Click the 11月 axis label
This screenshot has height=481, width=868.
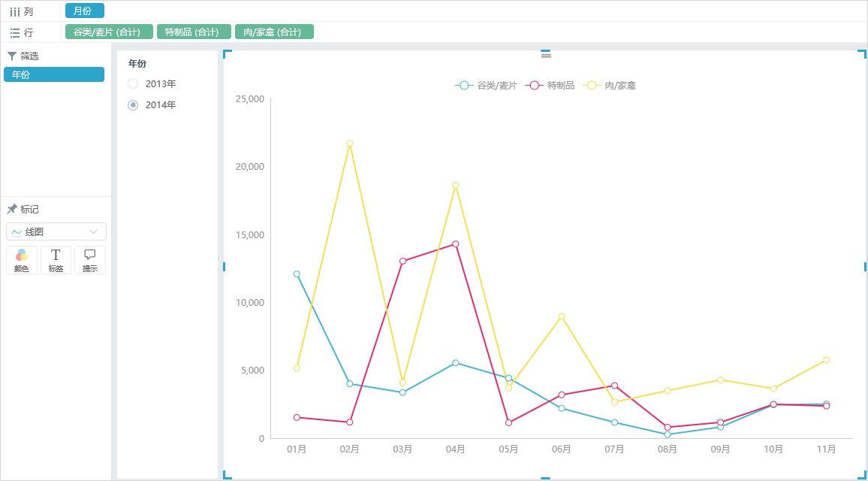[827, 449]
